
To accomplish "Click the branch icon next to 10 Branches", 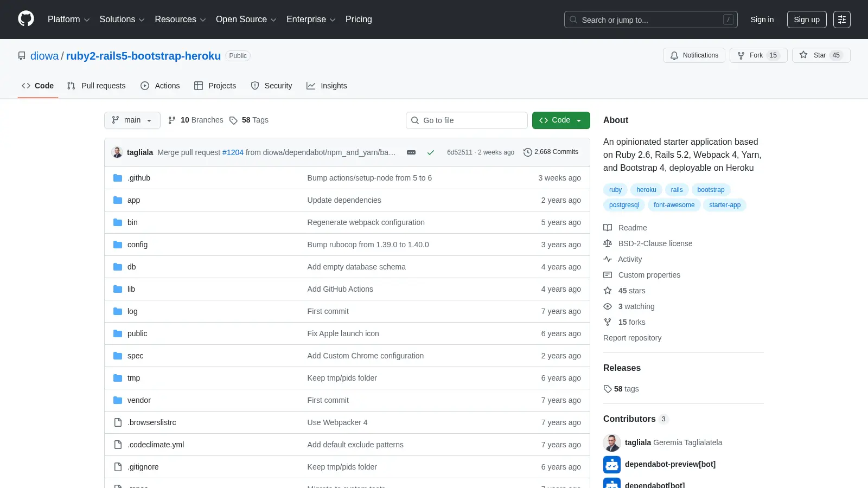I will [172, 120].
